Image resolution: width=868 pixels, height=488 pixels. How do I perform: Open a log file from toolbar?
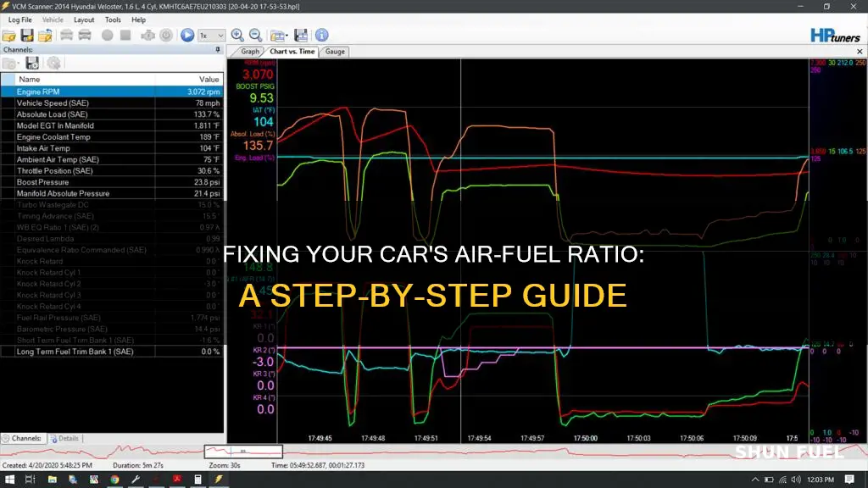[x=9, y=36]
